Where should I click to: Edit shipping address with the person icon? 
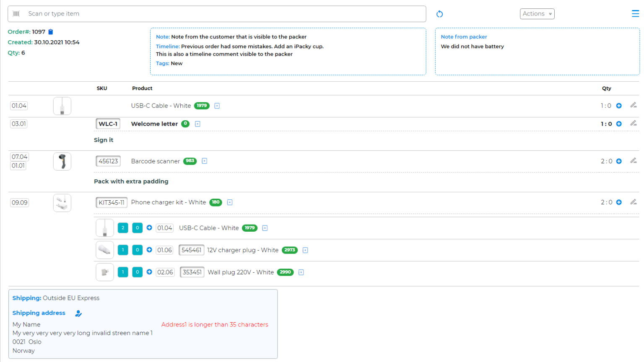point(78,313)
